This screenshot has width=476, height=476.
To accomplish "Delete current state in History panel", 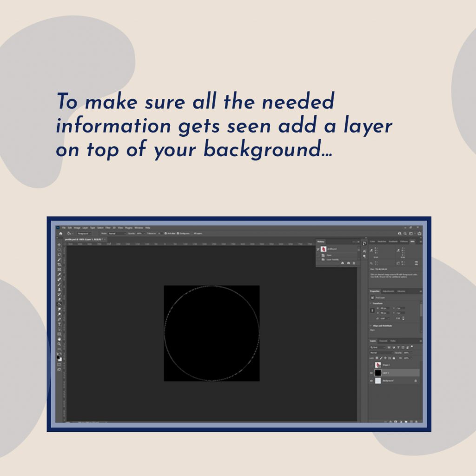I will (354, 263).
